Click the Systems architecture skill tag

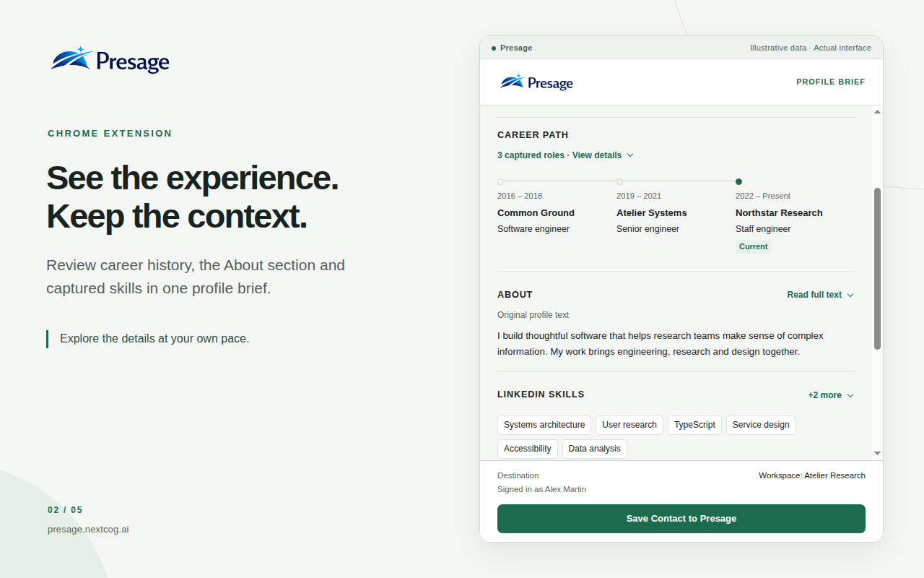(x=544, y=425)
